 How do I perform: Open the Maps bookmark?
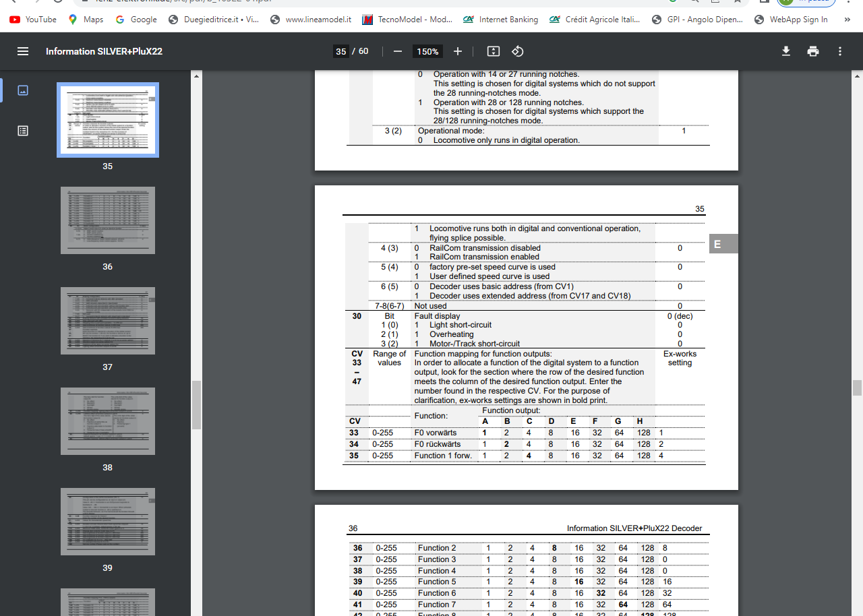pyautogui.click(x=86, y=20)
